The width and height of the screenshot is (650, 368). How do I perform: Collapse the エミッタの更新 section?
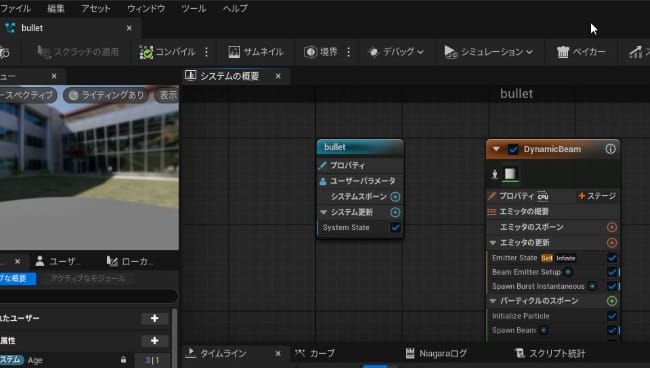point(493,243)
